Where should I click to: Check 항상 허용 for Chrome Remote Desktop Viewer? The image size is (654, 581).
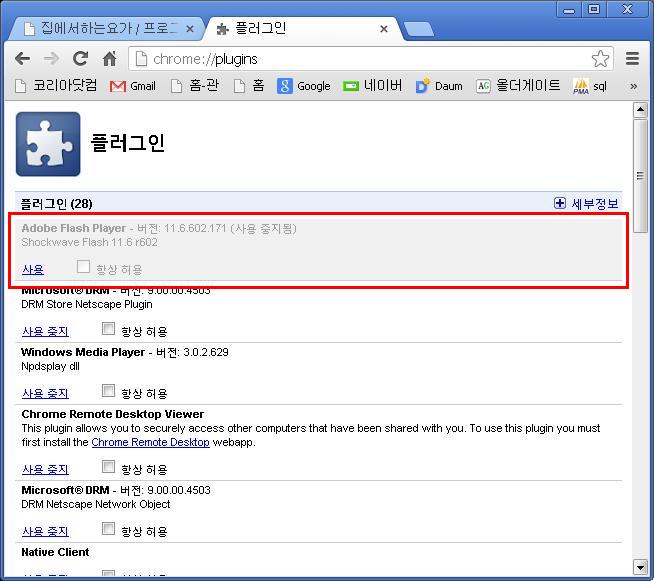pos(108,467)
